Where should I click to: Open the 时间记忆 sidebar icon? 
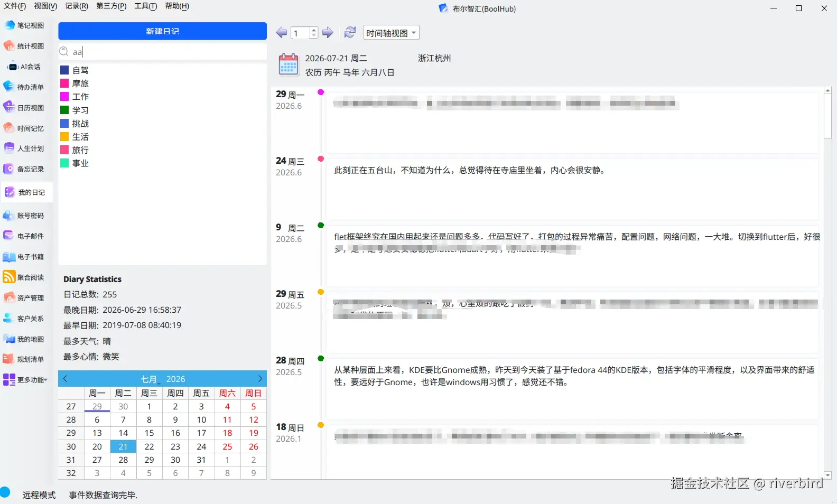pyautogui.click(x=10, y=128)
